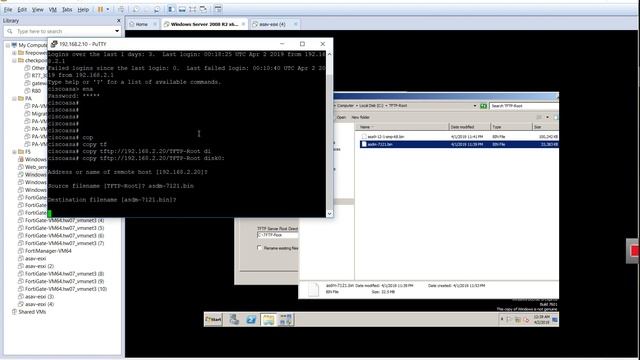Expand the firepower folder in Library

14,53
